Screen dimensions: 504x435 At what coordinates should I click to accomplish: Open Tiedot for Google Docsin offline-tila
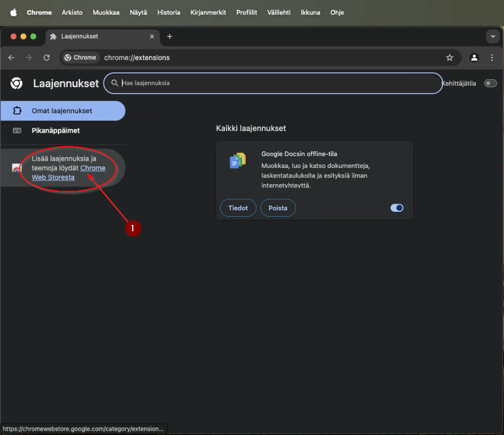coord(238,208)
